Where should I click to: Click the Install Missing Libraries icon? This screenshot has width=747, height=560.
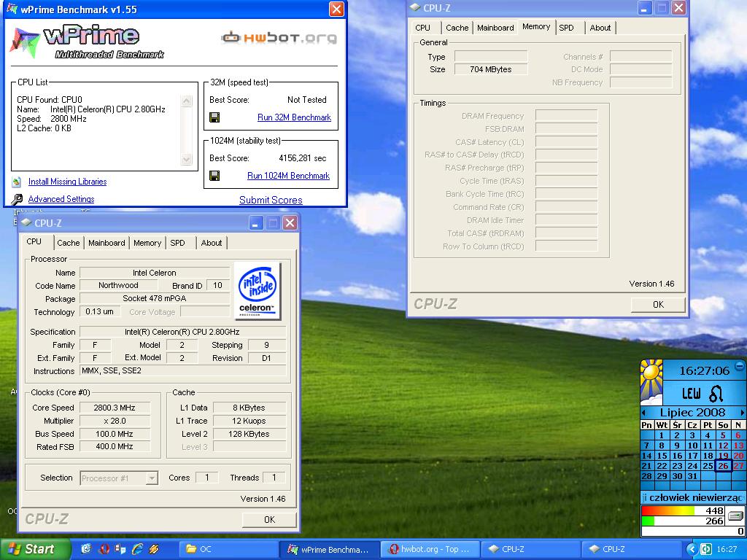coord(17,182)
